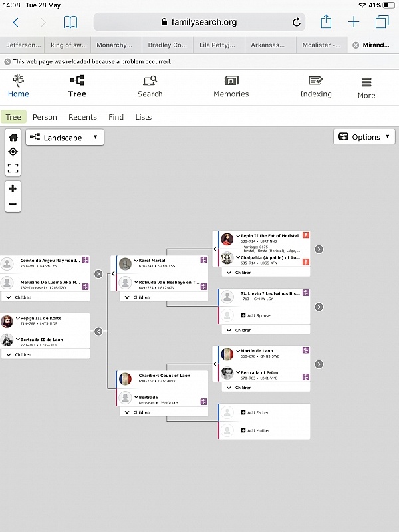The width and height of the screenshot is (399, 532).
Task: Open the Landscape view dropdown
Action: tap(65, 137)
